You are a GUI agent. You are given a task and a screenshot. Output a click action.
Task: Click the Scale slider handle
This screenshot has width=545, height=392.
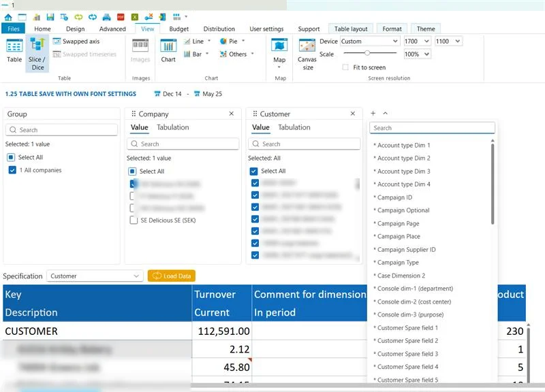click(367, 53)
